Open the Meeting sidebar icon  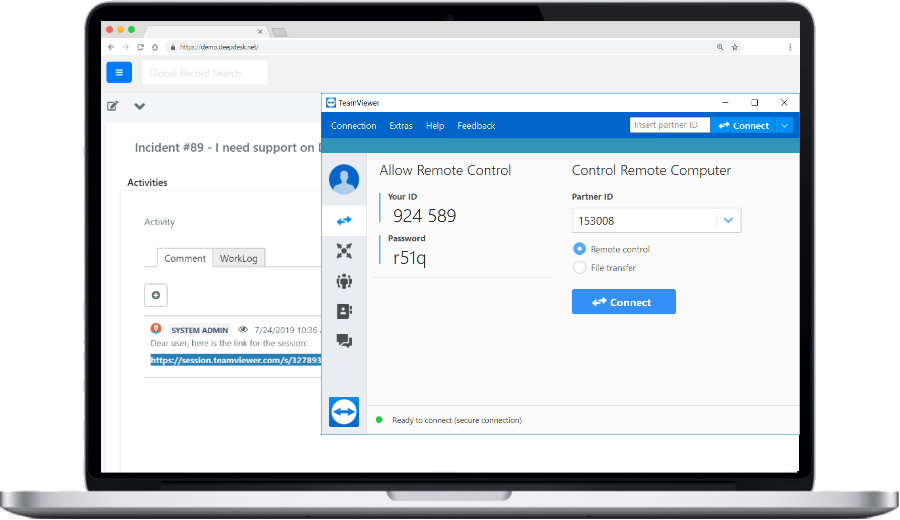click(x=344, y=281)
